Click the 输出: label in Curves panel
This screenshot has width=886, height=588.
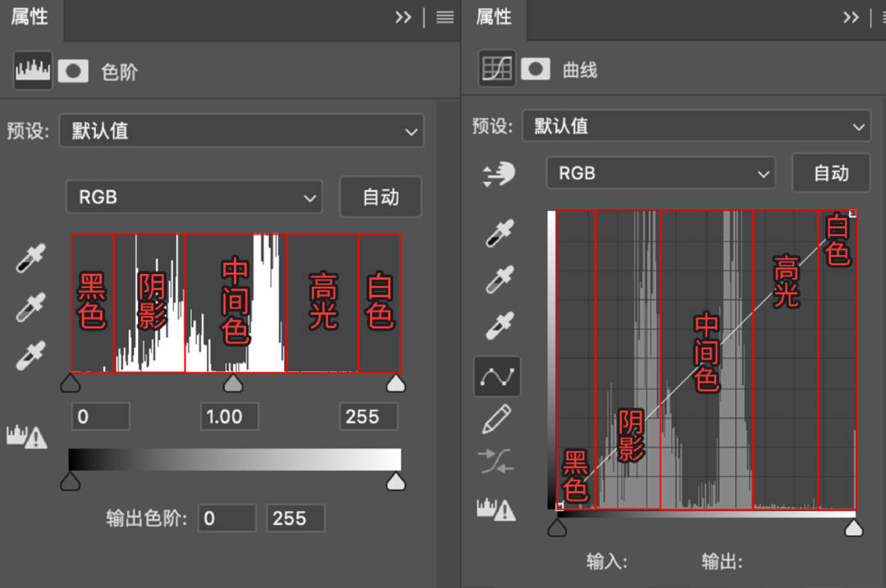[x=722, y=562]
